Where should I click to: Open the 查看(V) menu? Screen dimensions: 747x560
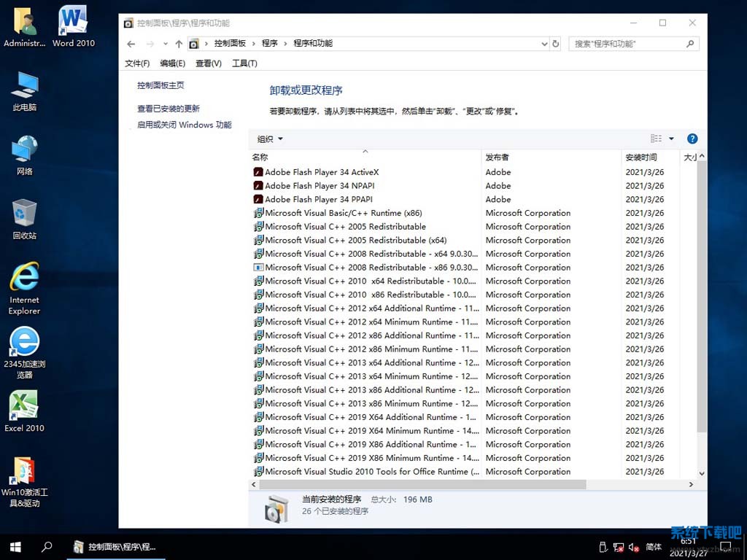(x=209, y=63)
